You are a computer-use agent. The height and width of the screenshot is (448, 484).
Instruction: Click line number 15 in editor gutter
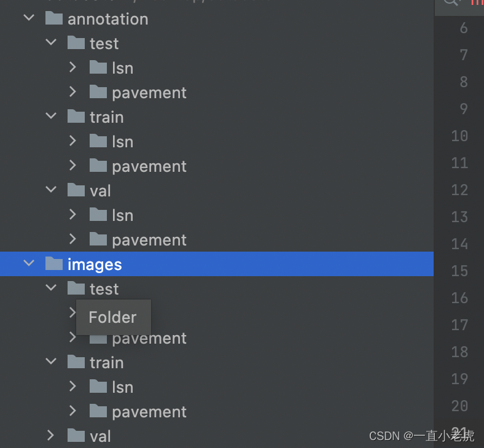coord(459,271)
